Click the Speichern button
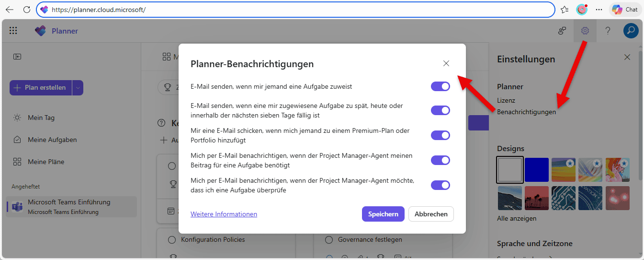644x260 pixels. [383, 214]
